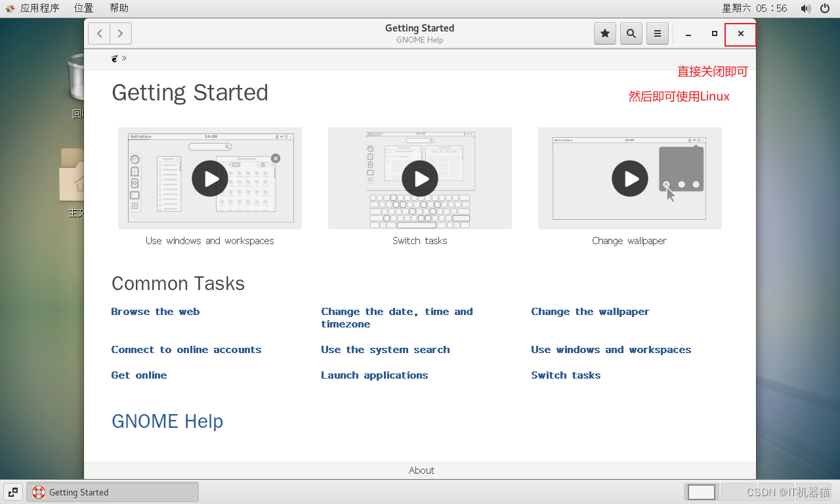Open the 位置 menu
This screenshot has width=840, height=504.
83,8
